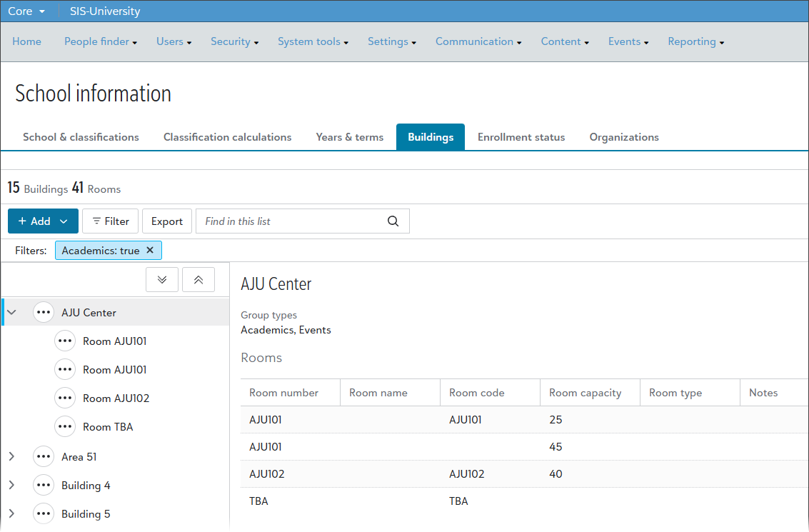Go to the Home page
This screenshot has width=809, height=532.
click(x=27, y=42)
